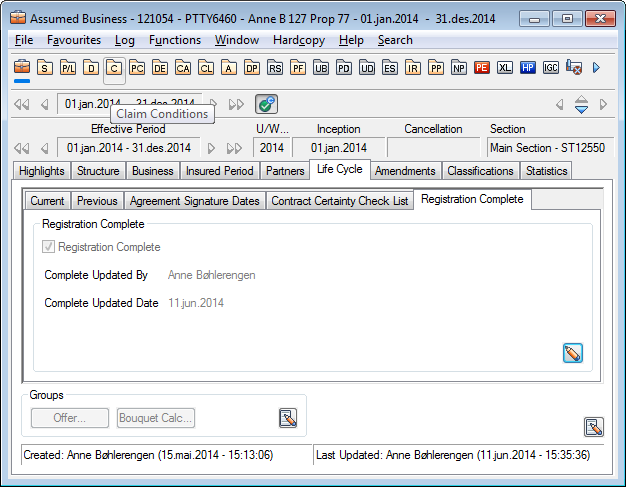Image resolution: width=626 pixels, height=487 pixels.
Task: Click the edit icon above Last Updated
Action: pos(594,427)
